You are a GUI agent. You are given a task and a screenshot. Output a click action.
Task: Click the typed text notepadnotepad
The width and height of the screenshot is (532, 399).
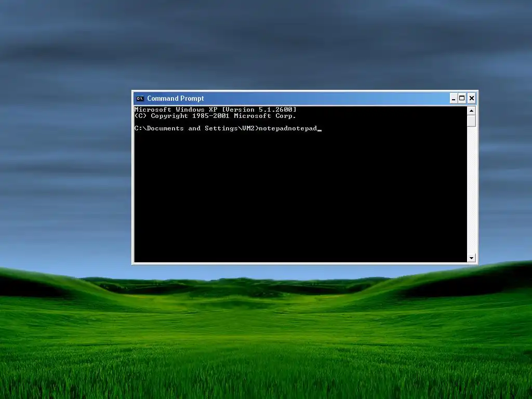[x=288, y=128]
